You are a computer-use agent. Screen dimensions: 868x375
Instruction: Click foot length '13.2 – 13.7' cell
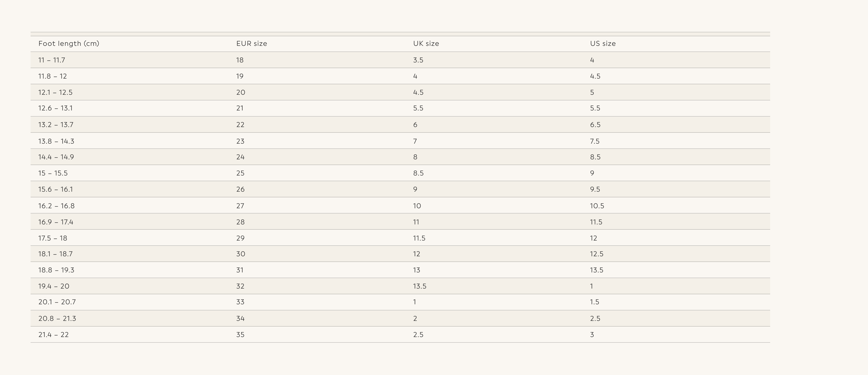point(56,125)
